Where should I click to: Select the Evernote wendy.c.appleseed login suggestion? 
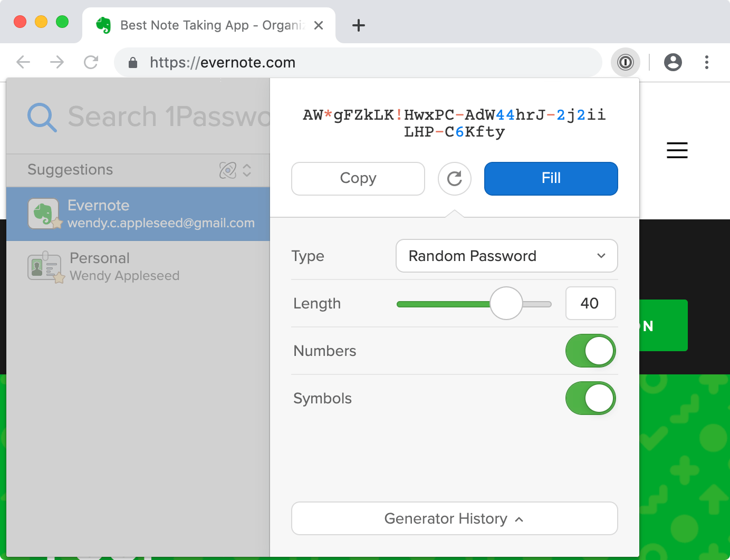point(138,214)
